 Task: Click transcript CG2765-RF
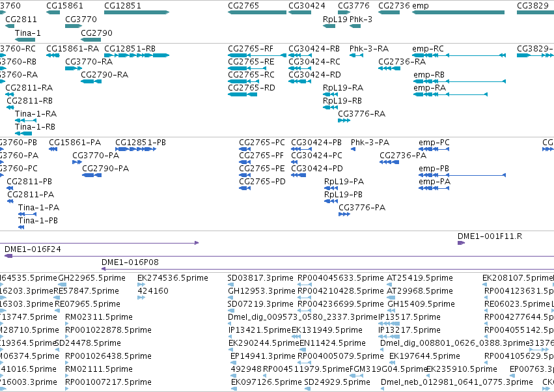click(251, 48)
